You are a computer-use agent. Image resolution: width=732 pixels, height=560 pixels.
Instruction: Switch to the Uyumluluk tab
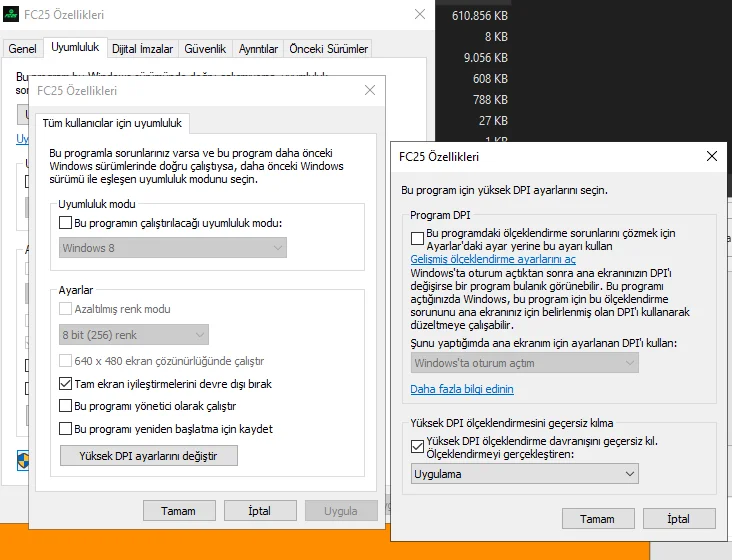75,47
